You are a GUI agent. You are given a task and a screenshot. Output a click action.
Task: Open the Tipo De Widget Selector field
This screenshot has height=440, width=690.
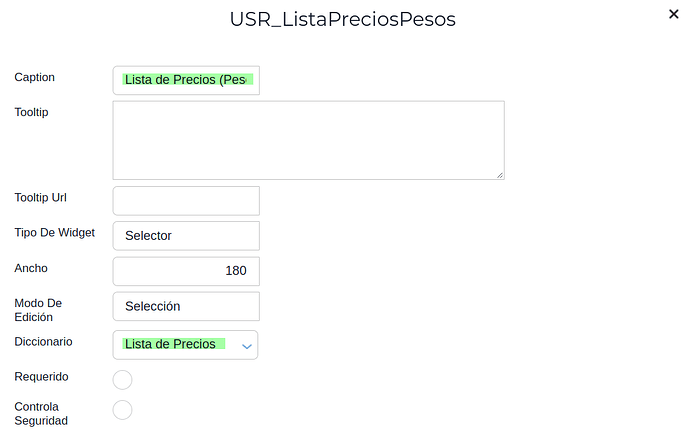(x=186, y=236)
